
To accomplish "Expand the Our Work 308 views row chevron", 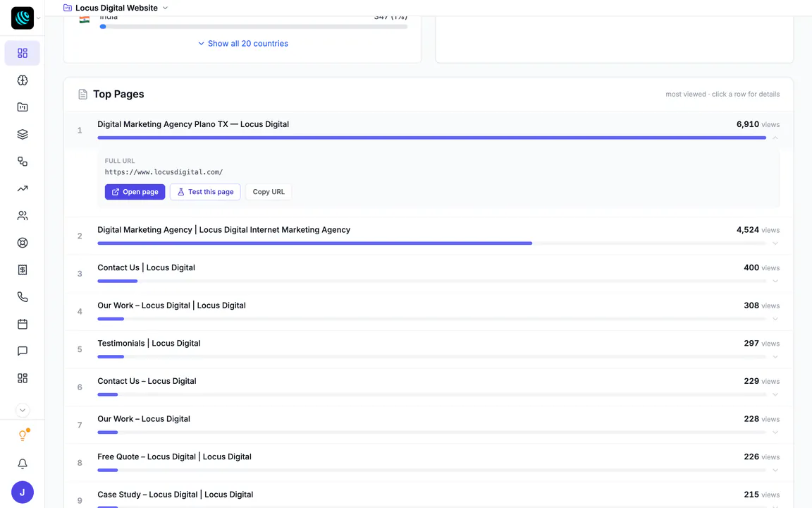I will tap(775, 320).
